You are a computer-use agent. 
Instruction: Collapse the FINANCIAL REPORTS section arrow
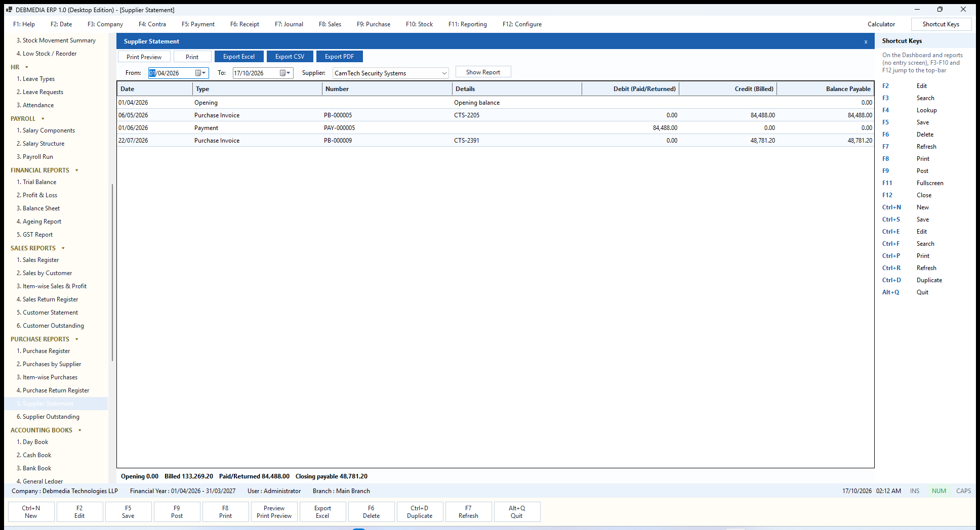pos(77,170)
